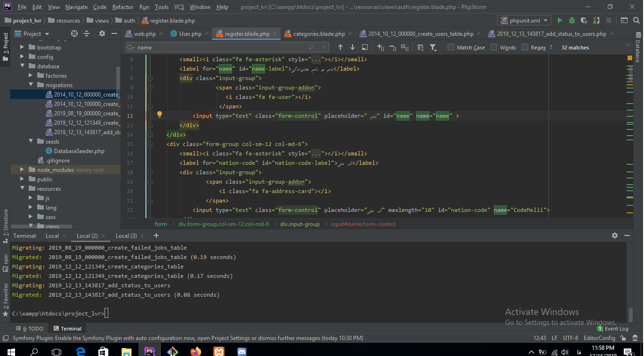Collapse the migrations folder arrow

[31, 85]
